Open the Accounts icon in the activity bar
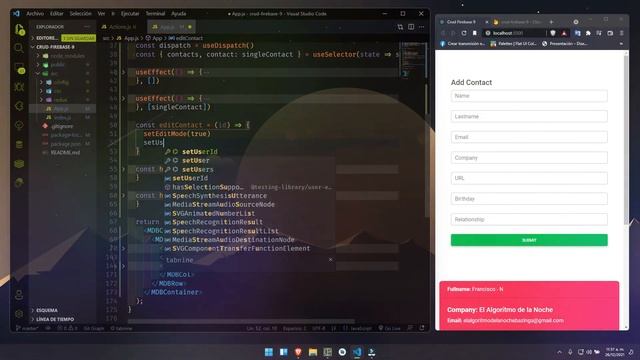This screenshot has width=640, height=360. click(x=19, y=295)
